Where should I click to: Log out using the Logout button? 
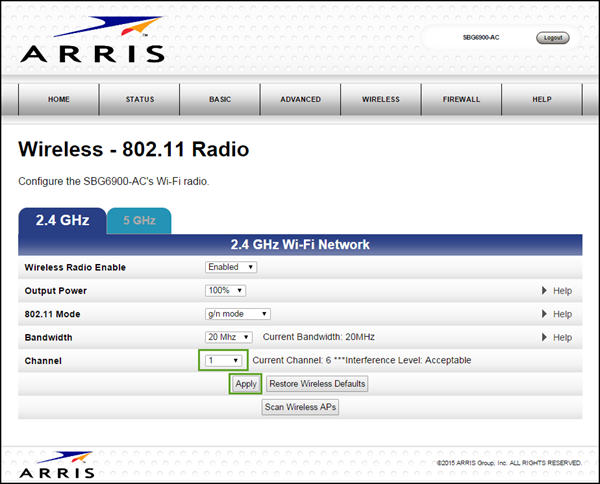tap(552, 38)
